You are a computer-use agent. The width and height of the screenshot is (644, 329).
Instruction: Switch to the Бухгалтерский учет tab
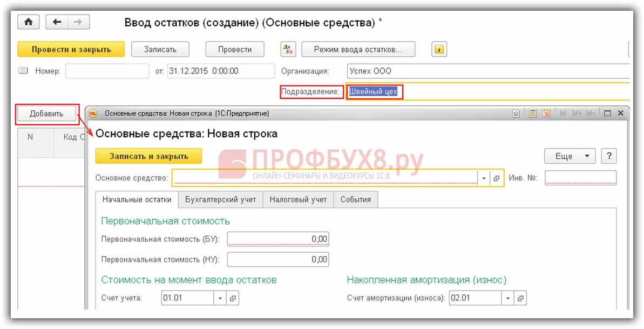tap(221, 199)
